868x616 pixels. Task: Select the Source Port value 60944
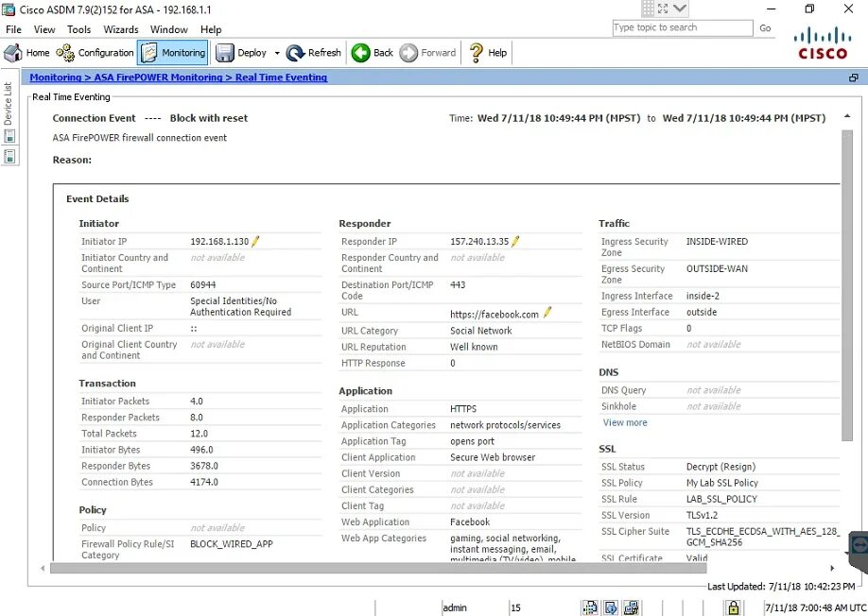(x=202, y=284)
